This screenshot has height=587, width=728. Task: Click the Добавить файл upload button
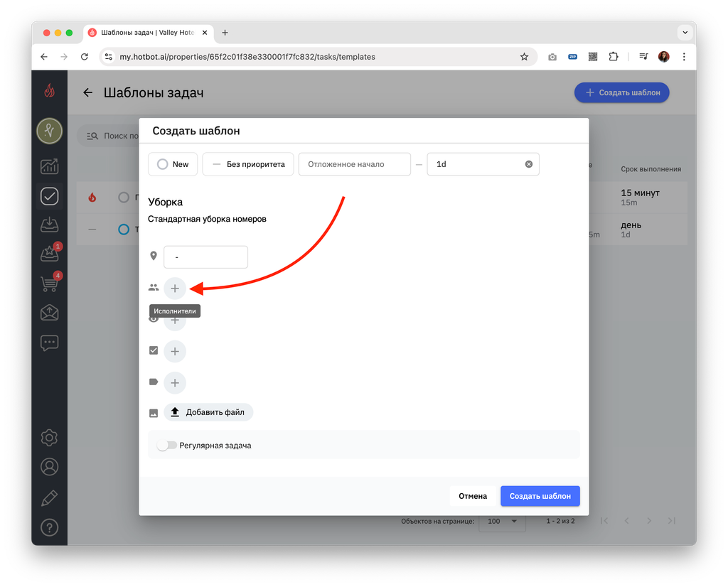208,412
